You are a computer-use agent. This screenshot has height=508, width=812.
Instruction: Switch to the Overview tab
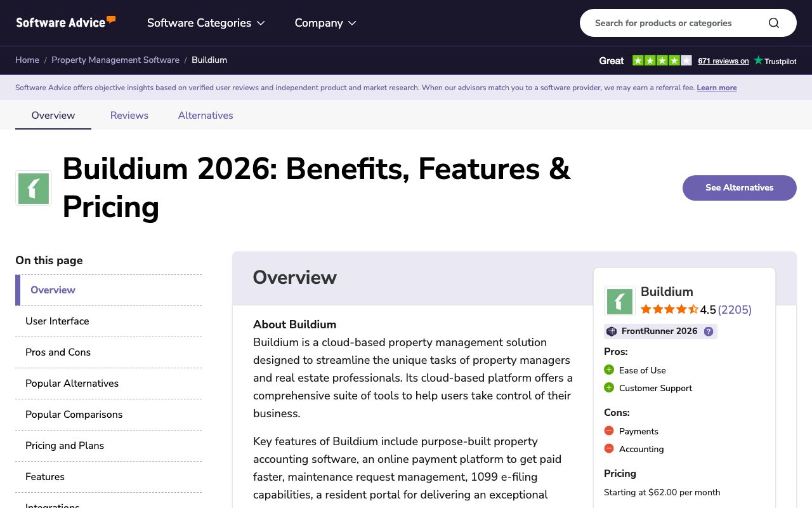(53, 115)
